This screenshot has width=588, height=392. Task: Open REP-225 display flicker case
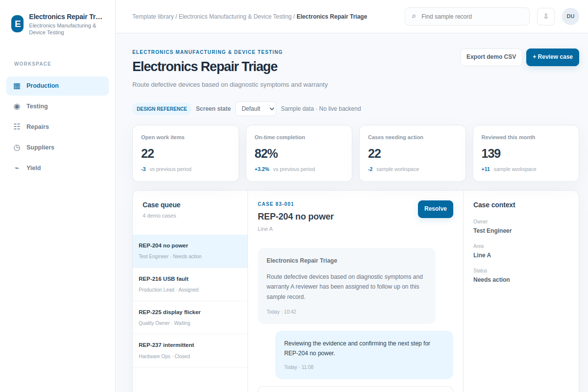[x=190, y=318]
